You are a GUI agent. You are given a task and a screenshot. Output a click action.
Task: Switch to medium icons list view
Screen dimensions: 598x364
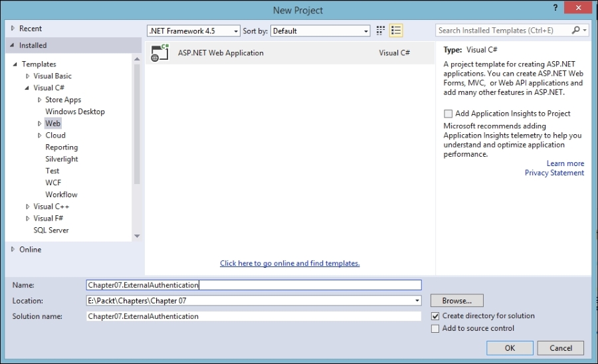(396, 31)
